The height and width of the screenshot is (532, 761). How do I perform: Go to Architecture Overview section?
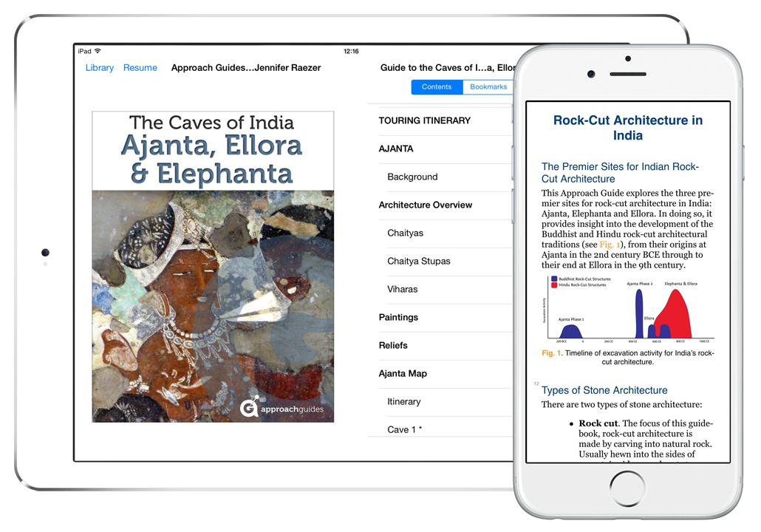(425, 205)
